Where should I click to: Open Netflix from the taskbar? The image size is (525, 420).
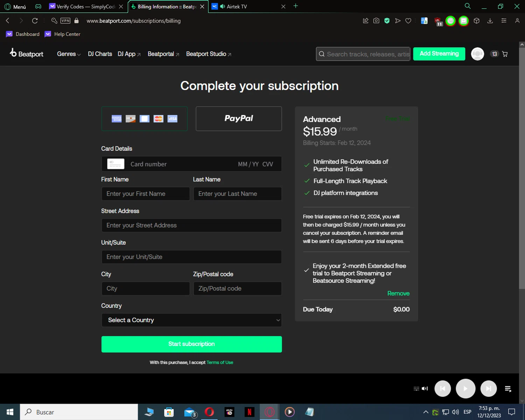point(250,412)
